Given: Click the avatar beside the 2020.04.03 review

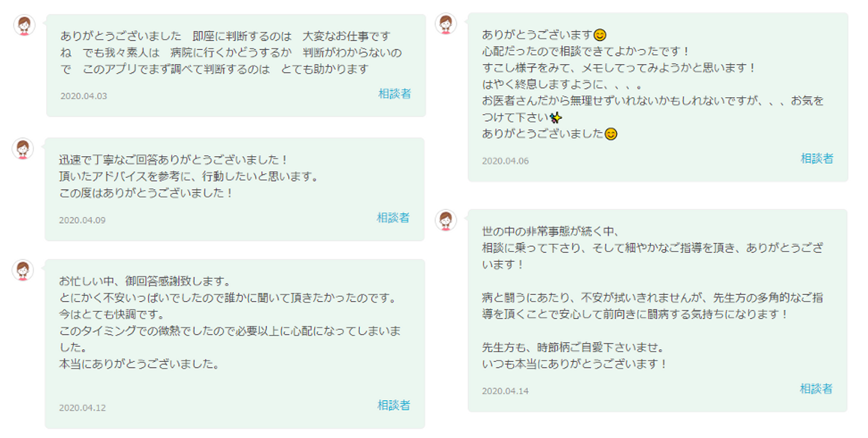Looking at the screenshot, I should pos(24,25).
